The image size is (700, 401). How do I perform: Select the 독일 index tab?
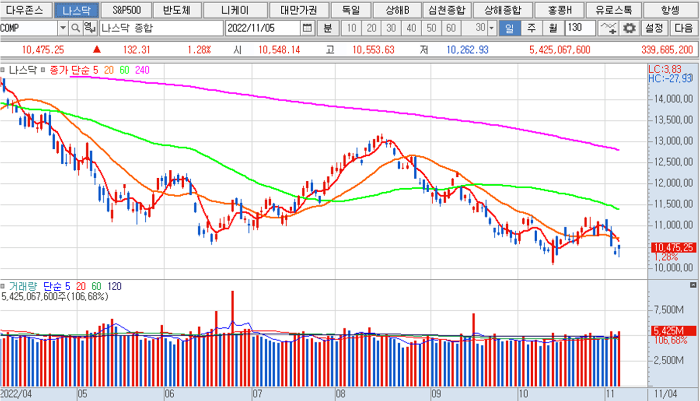tap(351, 10)
